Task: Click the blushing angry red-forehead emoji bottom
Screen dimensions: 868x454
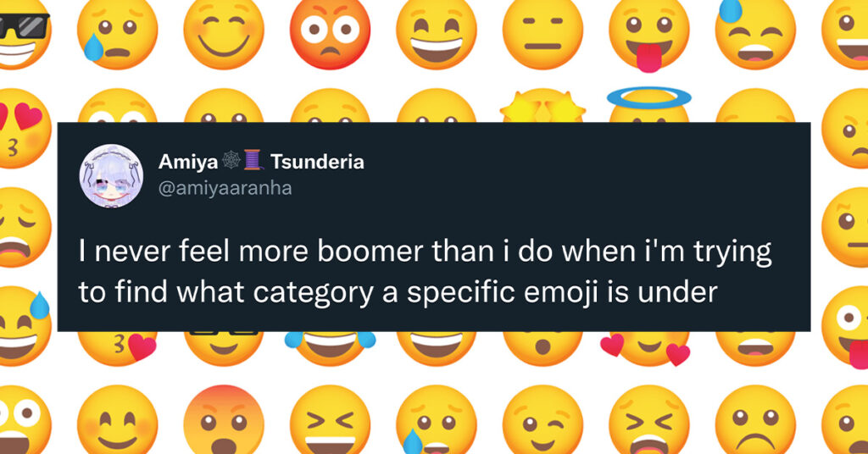Action: point(224,420)
